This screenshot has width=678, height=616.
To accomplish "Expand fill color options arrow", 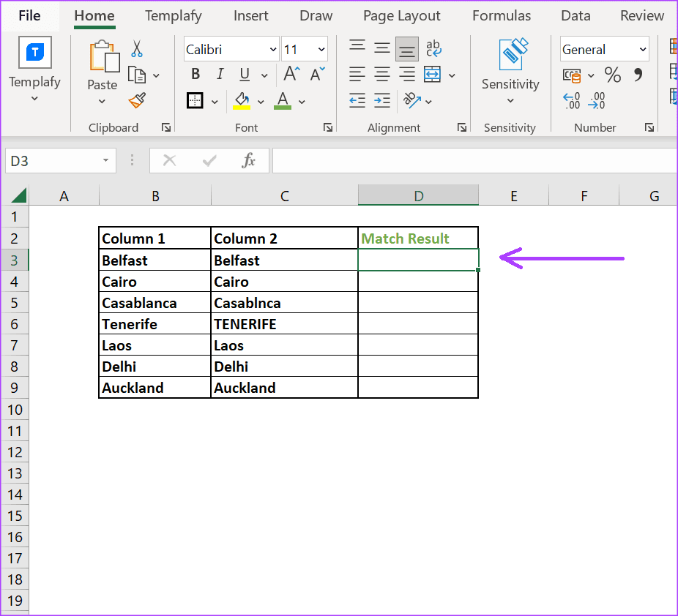I will coord(261,102).
